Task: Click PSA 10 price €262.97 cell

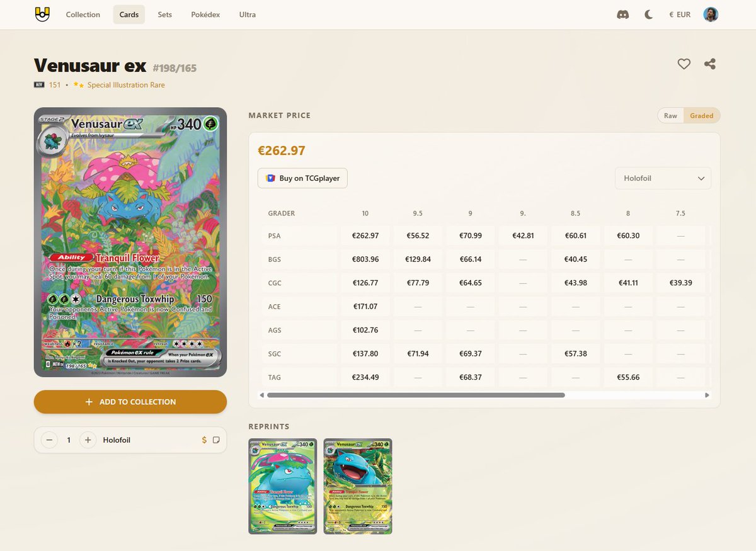Action: (365, 236)
